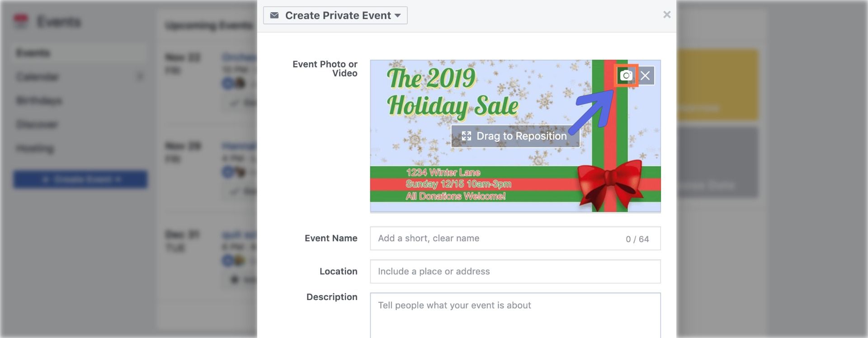868x338 pixels.
Task: Close the Create Private Event dialog
Action: 666,15
